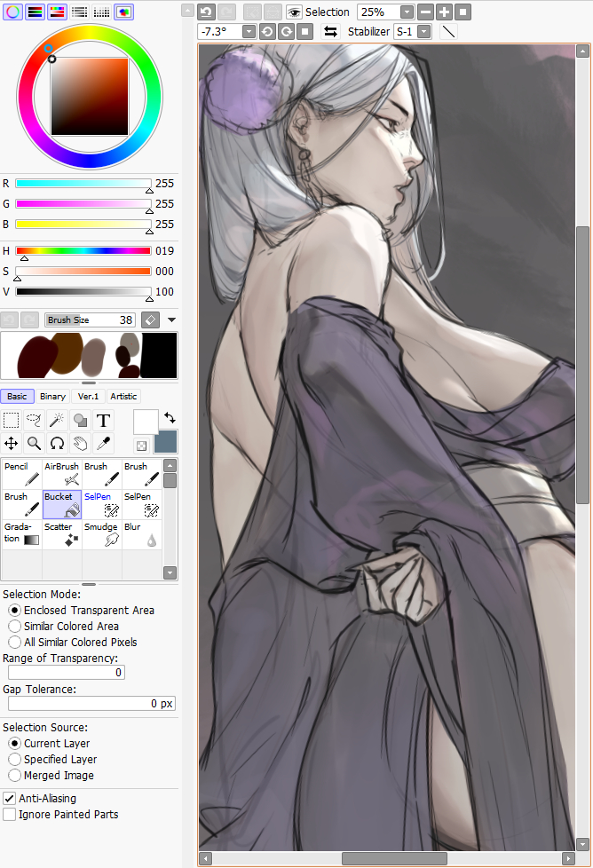The width and height of the screenshot is (593, 868).
Task: Click the swap foreground/background colors arrow
Action: [170, 417]
